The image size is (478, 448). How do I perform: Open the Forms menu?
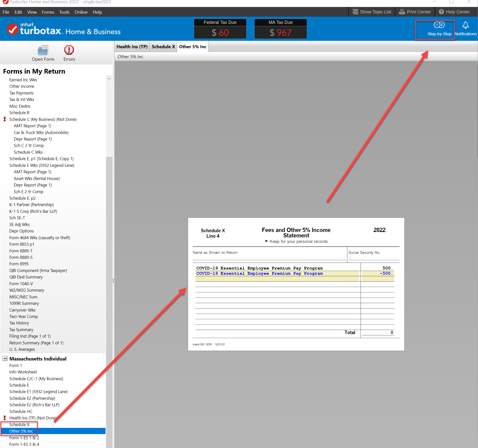(48, 12)
